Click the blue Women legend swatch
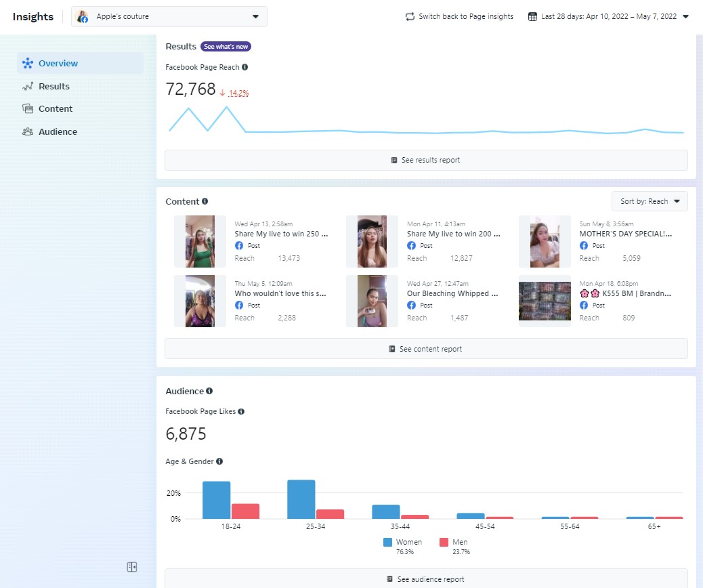 point(388,542)
